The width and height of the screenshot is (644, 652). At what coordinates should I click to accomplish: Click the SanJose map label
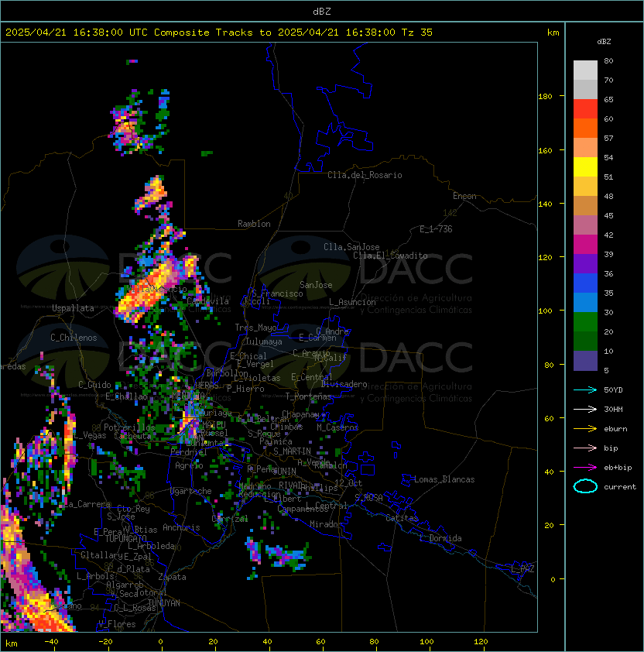[316, 285]
